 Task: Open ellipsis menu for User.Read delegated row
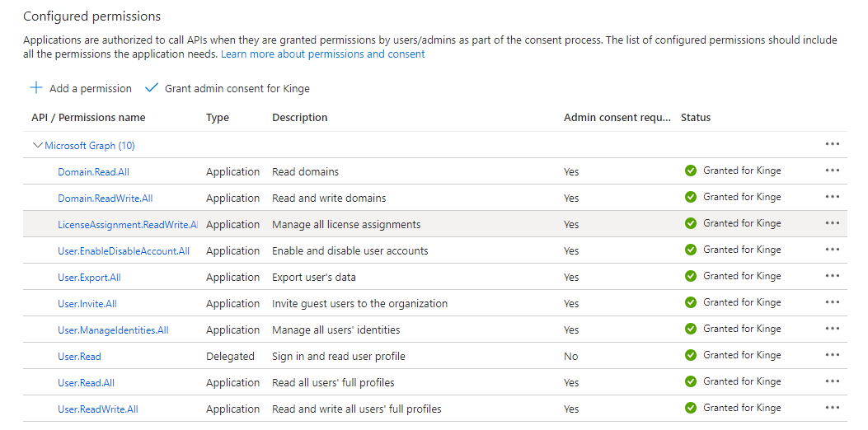(832, 355)
